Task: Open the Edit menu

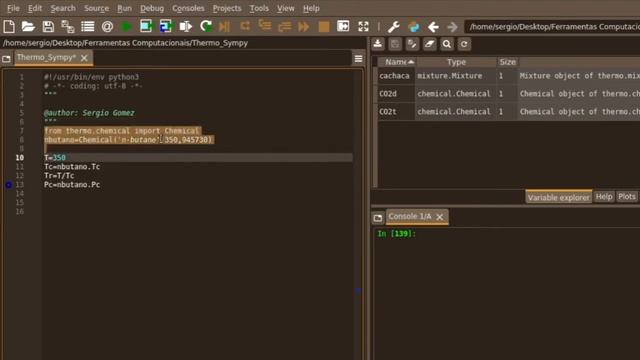Action: pyautogui.click(x=35, y=9)
